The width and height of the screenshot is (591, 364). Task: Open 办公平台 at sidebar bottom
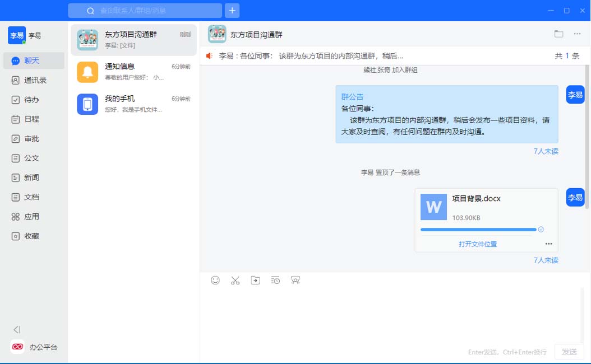point(34,347)
